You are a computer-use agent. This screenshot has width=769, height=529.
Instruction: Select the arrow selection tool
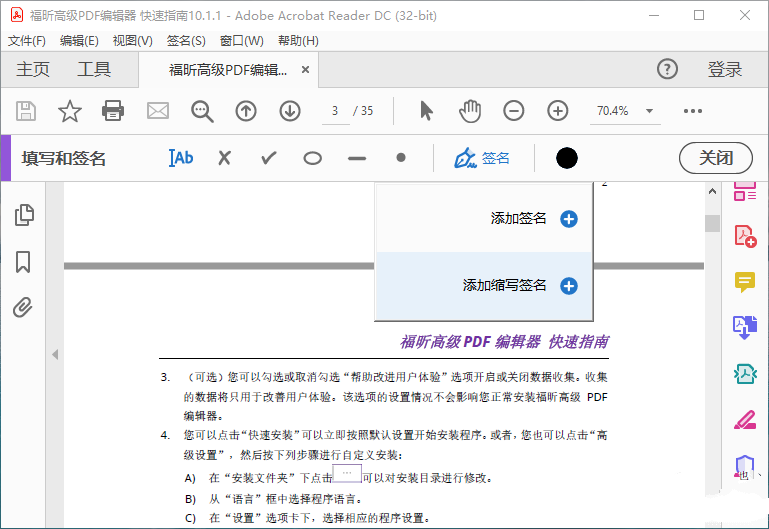[426, 111]
